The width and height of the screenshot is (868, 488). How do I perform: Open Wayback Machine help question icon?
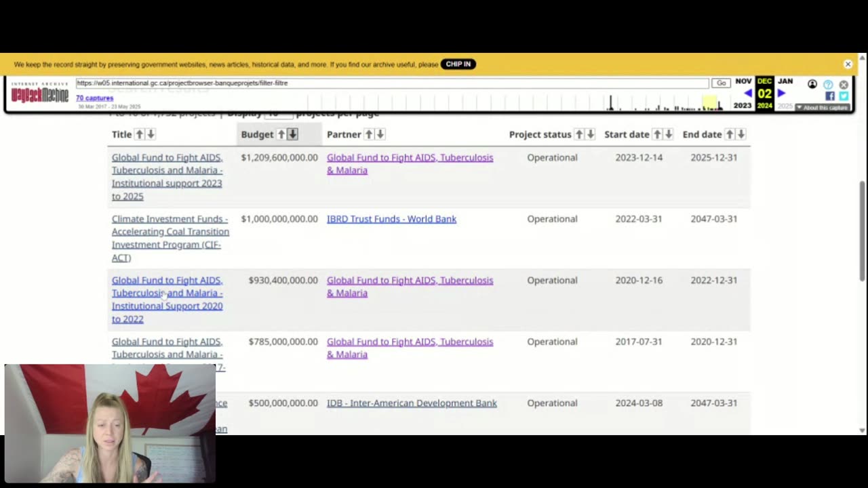[828, 84]
